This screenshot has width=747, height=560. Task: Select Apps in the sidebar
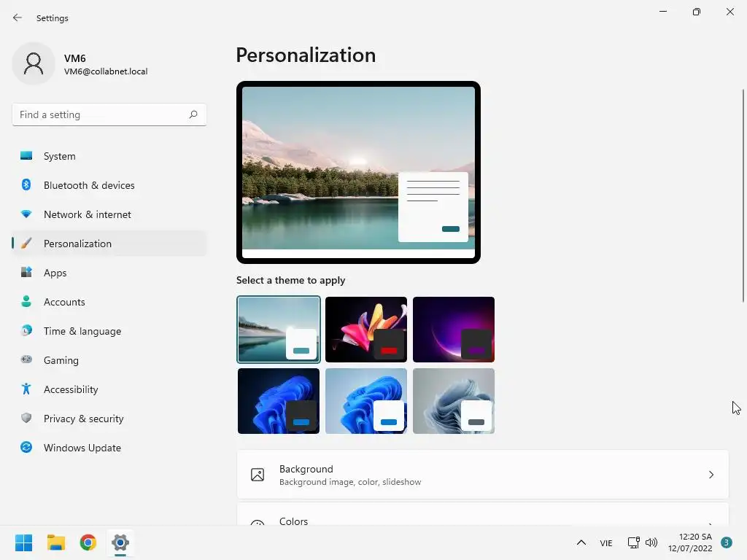click(109, 273)
